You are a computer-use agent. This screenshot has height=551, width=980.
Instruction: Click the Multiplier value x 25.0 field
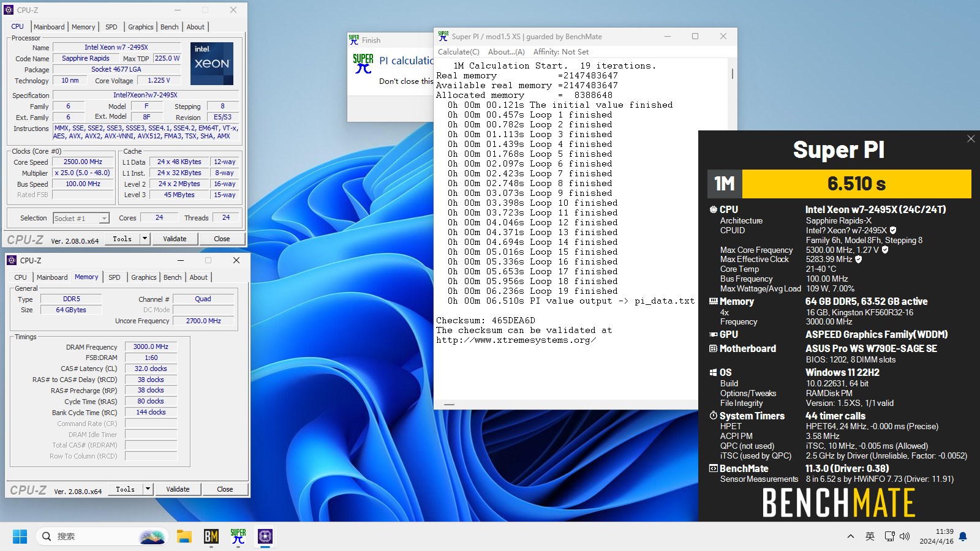click(83, 173)
